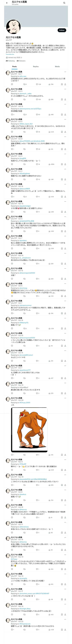Open the more menu on @0s_new reply
Viewport: 72px width, 644px height.
click(65, 72)
